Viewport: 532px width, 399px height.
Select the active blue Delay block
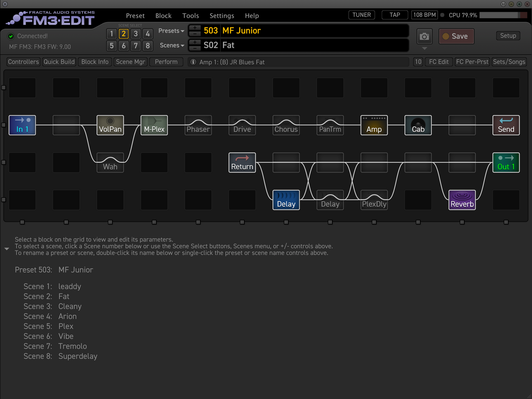pyautogui.click(x=286, y=200)
